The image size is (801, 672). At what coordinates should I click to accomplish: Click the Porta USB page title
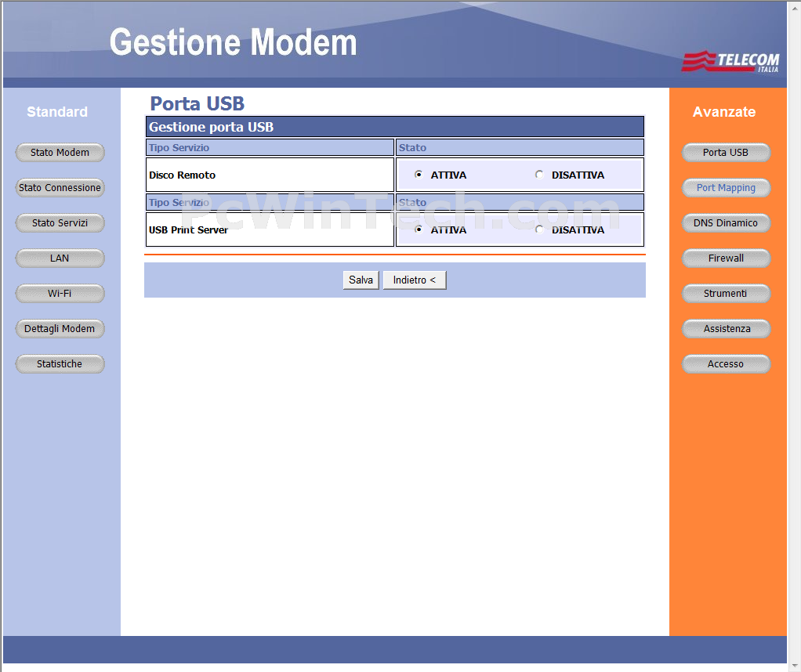pos(198,103)
